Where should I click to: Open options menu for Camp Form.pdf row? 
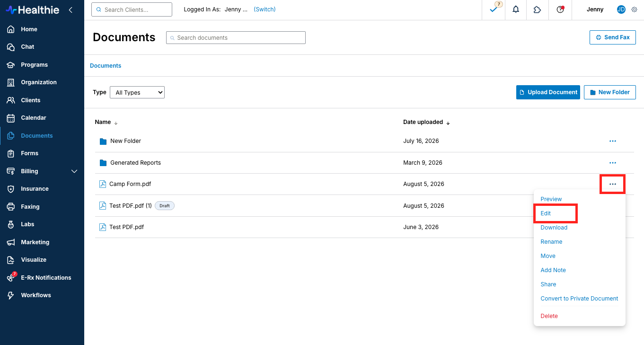pos(613,184)
